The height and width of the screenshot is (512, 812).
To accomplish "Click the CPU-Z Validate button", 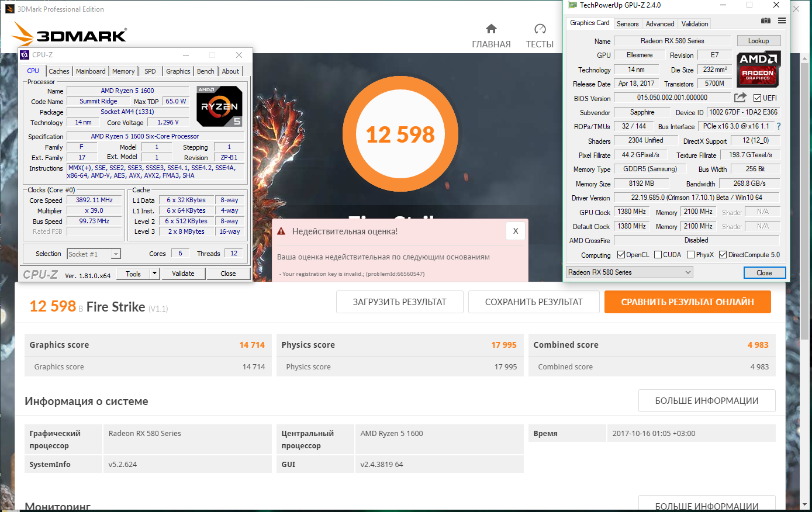I will pyautogui.click(x=183, y=274).
